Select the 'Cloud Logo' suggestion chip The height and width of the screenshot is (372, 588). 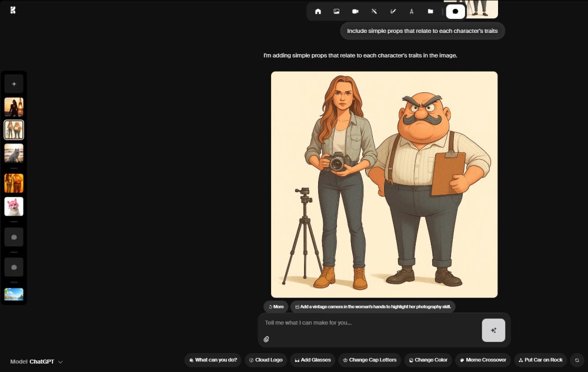(266, 360)
